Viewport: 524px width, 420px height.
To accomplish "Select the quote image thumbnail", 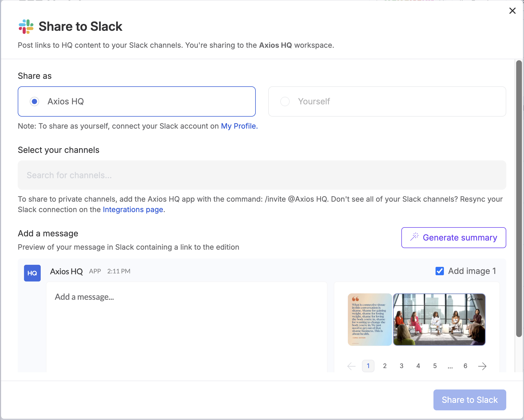I will [370, 320].
